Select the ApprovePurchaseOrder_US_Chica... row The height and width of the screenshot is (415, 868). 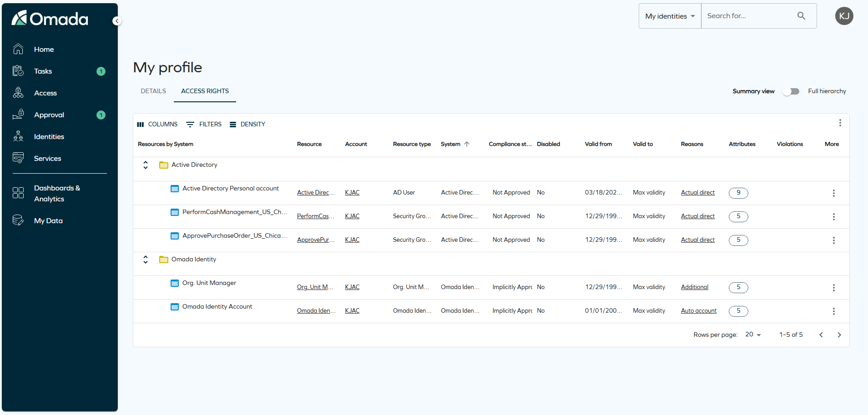coord(491,240)
